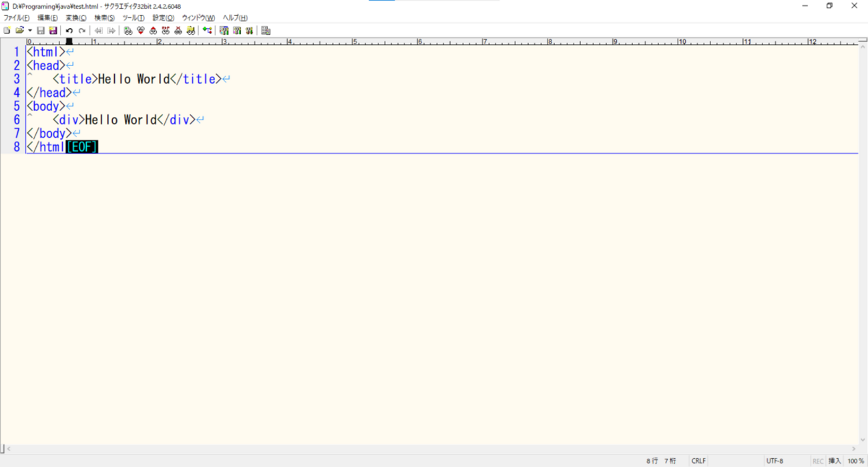Click the </head> closing tag
The height and width of the screenshot is (467, 868).
[49, 93]
